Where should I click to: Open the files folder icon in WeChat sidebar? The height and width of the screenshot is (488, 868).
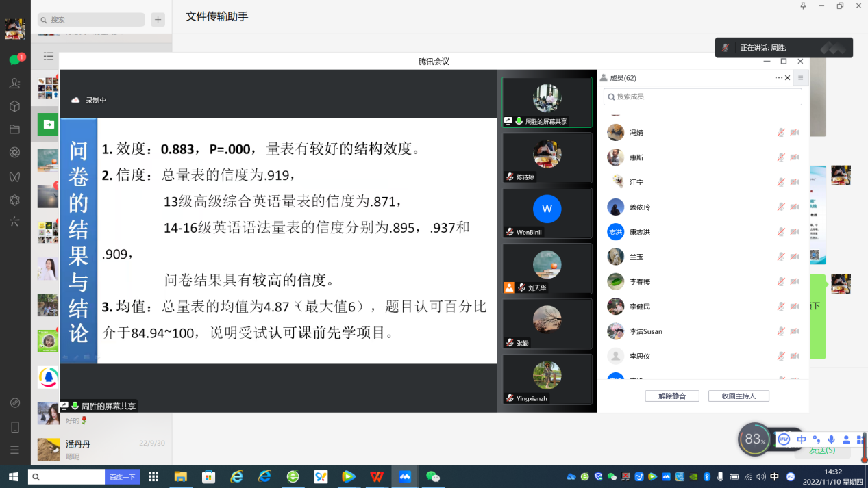tap(14, 129)
